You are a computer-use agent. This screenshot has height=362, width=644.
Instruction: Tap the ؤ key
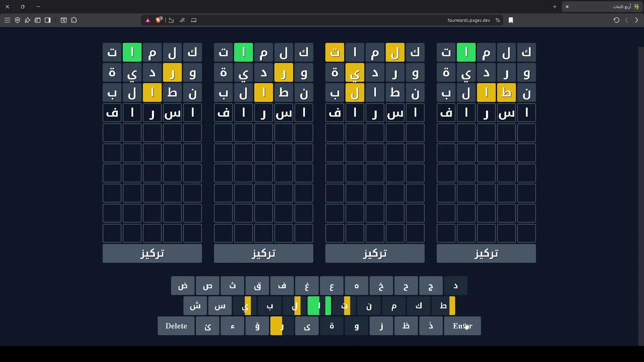[257, 326]
